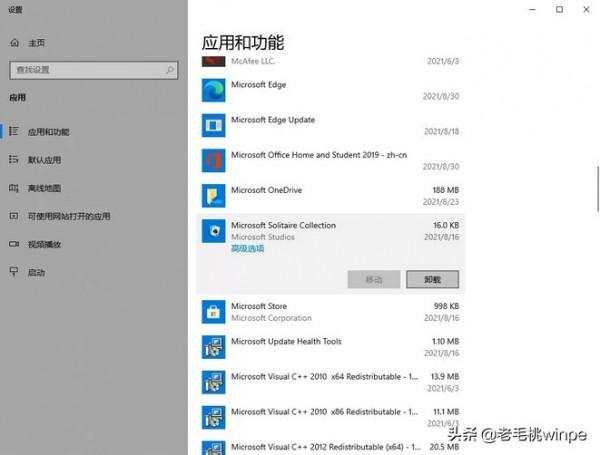Click the vertical scrollbar thumb
Image resolution: width=600 pixels, height=455 pixels.
(x=598, y=189)
